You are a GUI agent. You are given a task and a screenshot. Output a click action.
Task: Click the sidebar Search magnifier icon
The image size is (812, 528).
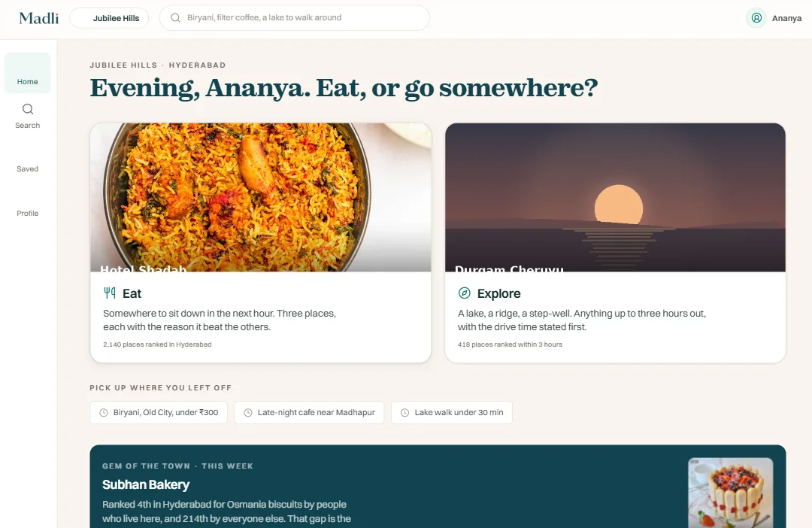[28, 109]
